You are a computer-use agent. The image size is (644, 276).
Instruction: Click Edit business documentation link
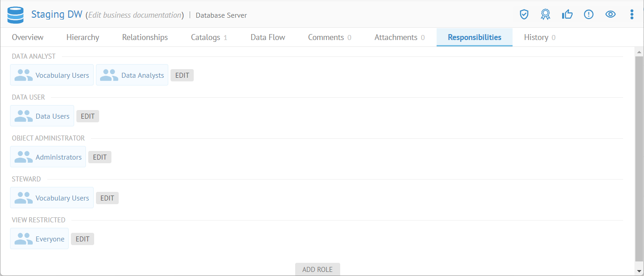(135, 15)
